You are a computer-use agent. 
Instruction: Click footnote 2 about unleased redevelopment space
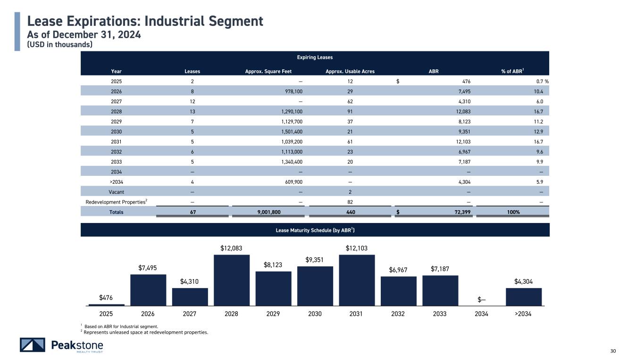pos(144,332)
